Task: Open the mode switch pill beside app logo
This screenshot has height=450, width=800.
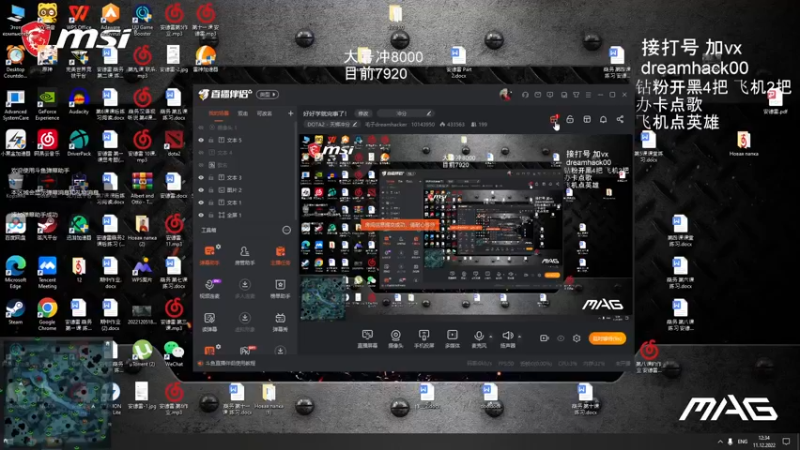Action: [x=267, y=94]
